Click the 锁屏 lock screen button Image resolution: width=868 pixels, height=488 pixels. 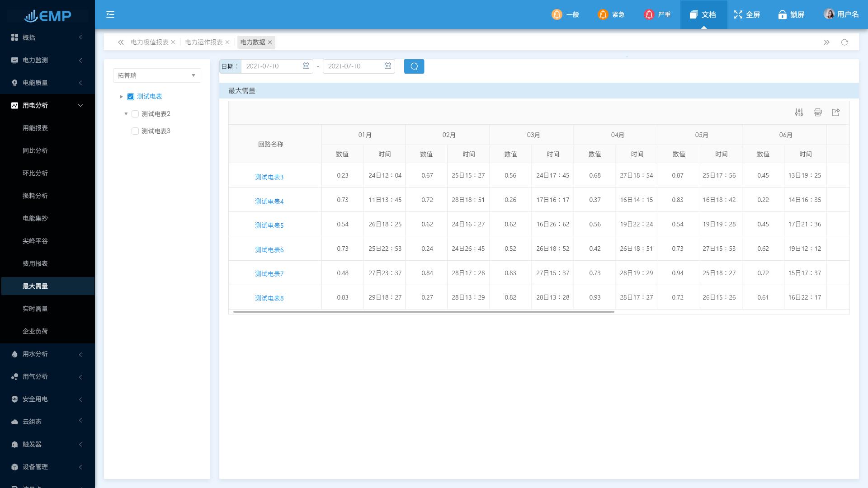pyautogui.click(x=791, y=14)
